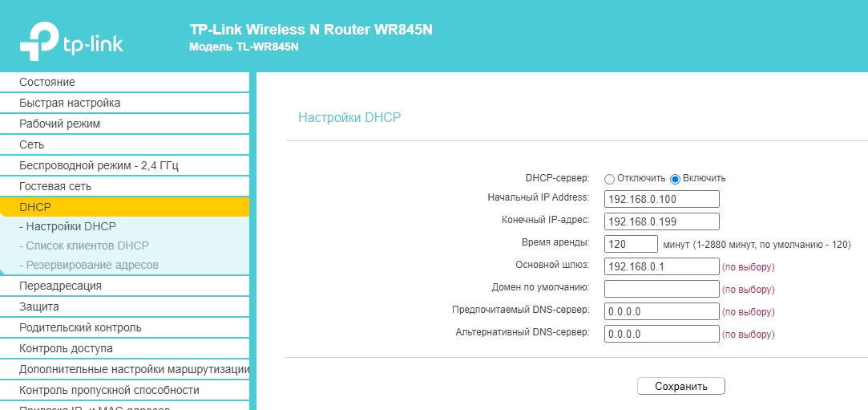Viewport: 868px width, 410px height.
Task: Open Список клиентов DHCP submenu link
Action: coord(84,246)
